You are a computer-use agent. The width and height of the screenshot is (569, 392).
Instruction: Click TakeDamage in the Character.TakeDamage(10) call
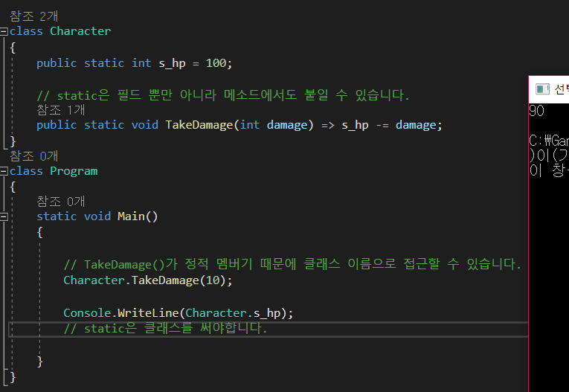click(165, 280)
